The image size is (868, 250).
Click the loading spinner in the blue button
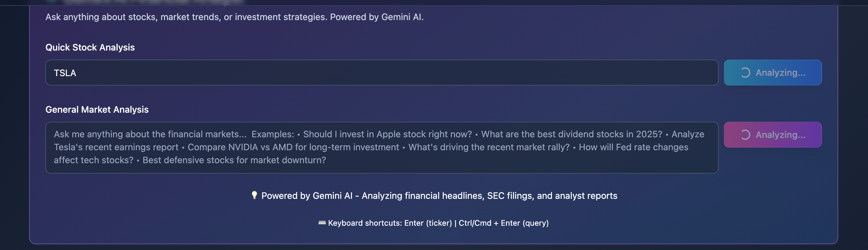tap(745, 73)
